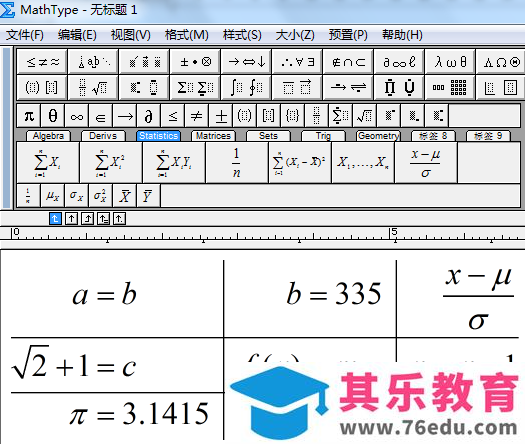This screenshot has width=525, height=444.
Task: Insert the pi symbol from small bar
Action: click(29, 116)
